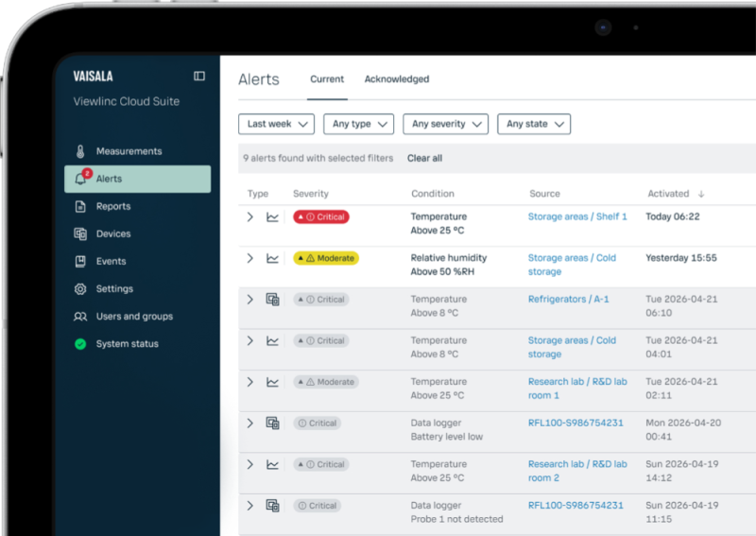Click yellow Moderate severity badge
756x536 pixels.
[326, 258]
